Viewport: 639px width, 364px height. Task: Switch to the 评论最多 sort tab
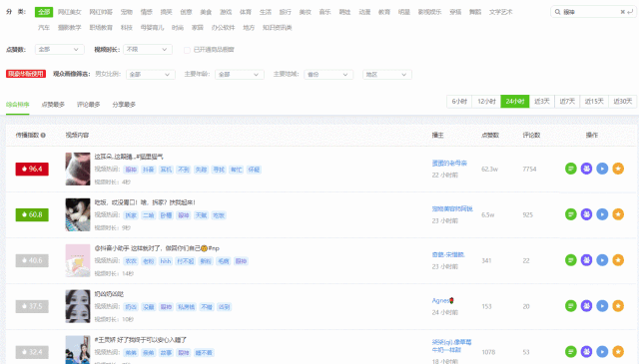pyautogui.click(x=89, y=105)
